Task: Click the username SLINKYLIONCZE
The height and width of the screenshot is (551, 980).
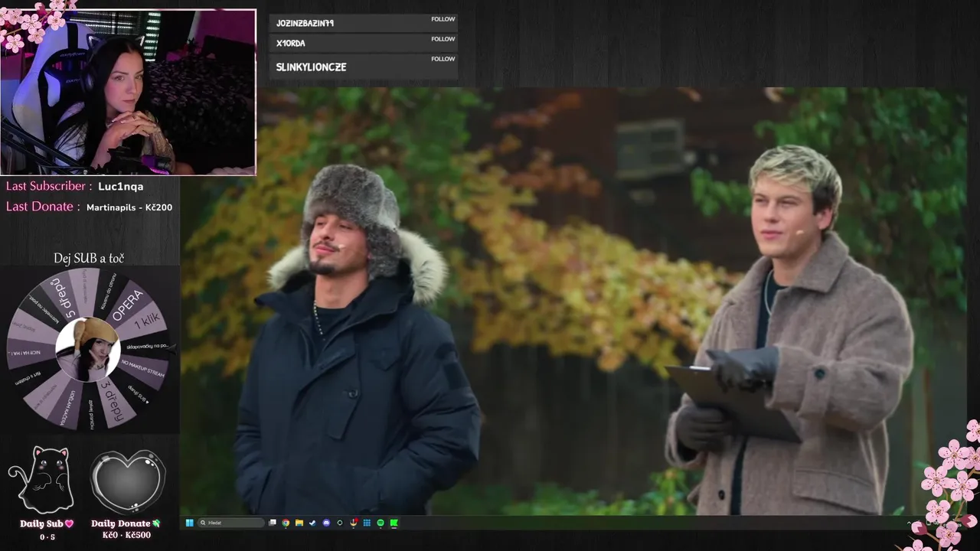Action: [311, 67]
